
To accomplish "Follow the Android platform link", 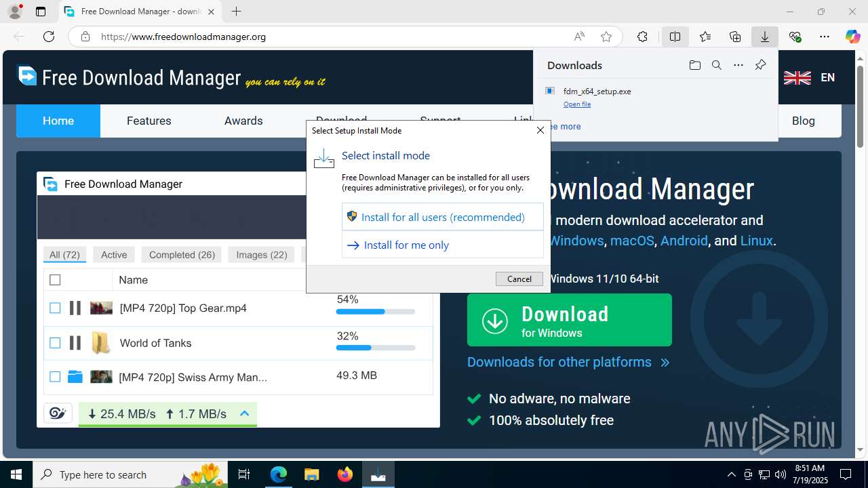I will point(684,241).
